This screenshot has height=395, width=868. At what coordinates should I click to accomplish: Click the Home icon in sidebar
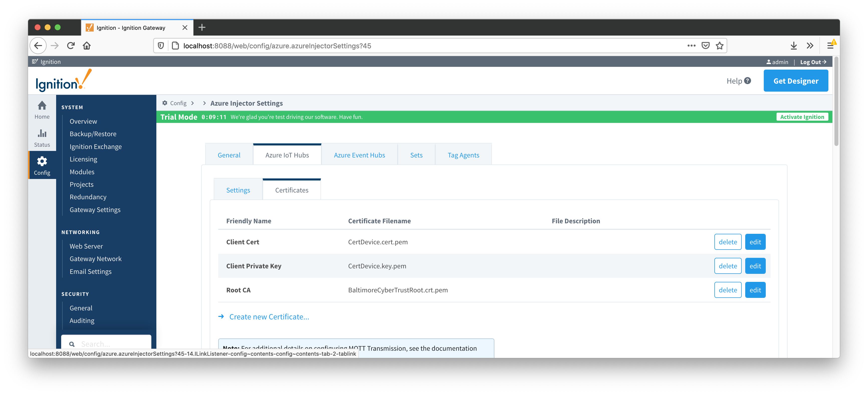pyautogui.click(x=42, y=106)
